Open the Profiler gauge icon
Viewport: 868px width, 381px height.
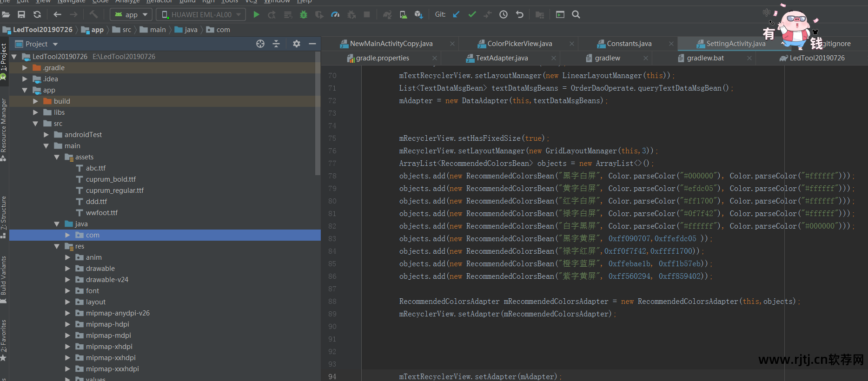(x=335, y=15)
